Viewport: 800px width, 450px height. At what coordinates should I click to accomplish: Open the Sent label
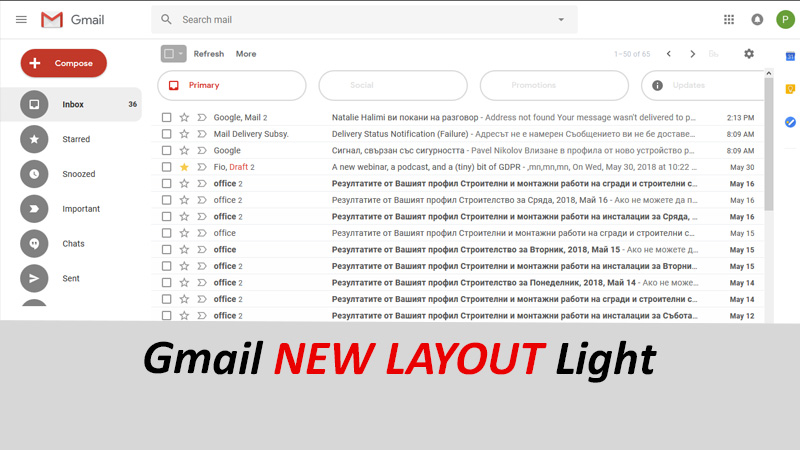pos(71,278)
